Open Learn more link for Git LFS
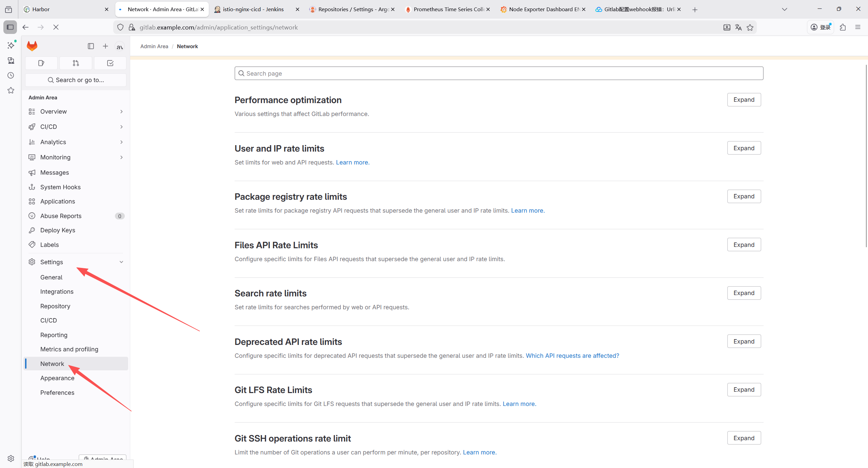868x468 pixels. 519,404
